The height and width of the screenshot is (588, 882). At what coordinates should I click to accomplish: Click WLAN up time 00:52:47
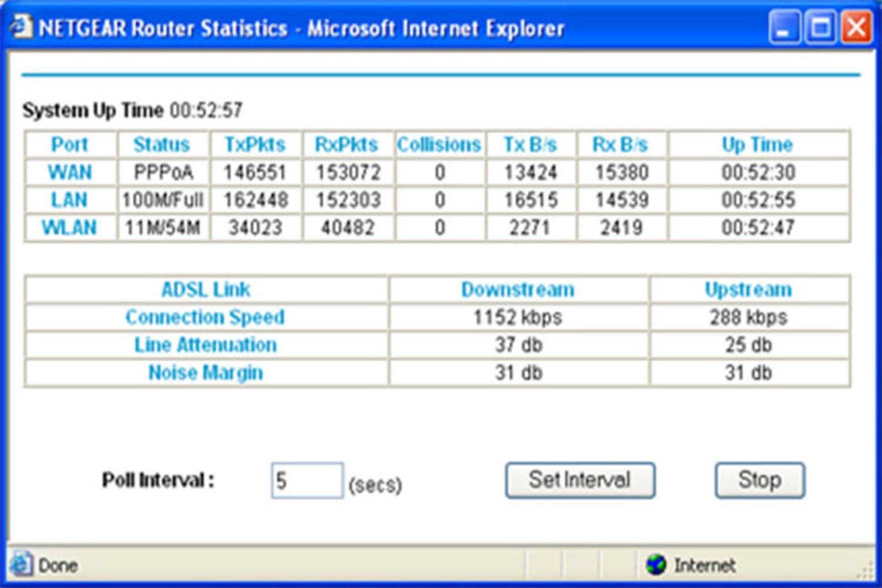[758, 228]
